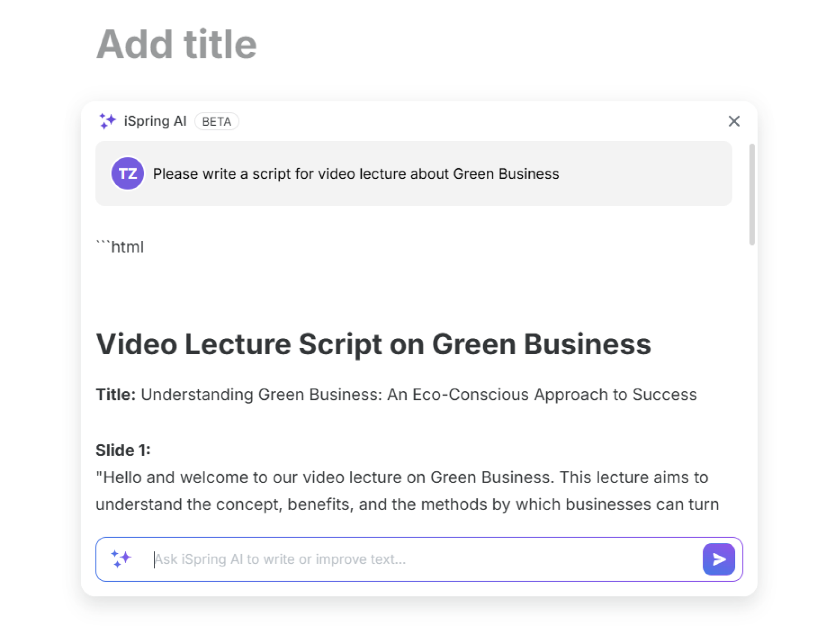840x630 pixels.
Task: Click the BETA badge next to iSpring AI
Action: pyautogui.click(x=216, y=121)
